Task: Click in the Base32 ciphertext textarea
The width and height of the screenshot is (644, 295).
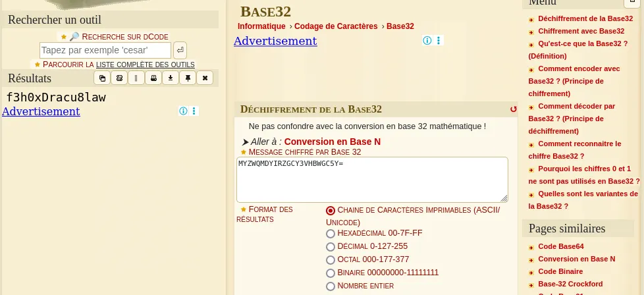Action: click(x=372, y=180)
